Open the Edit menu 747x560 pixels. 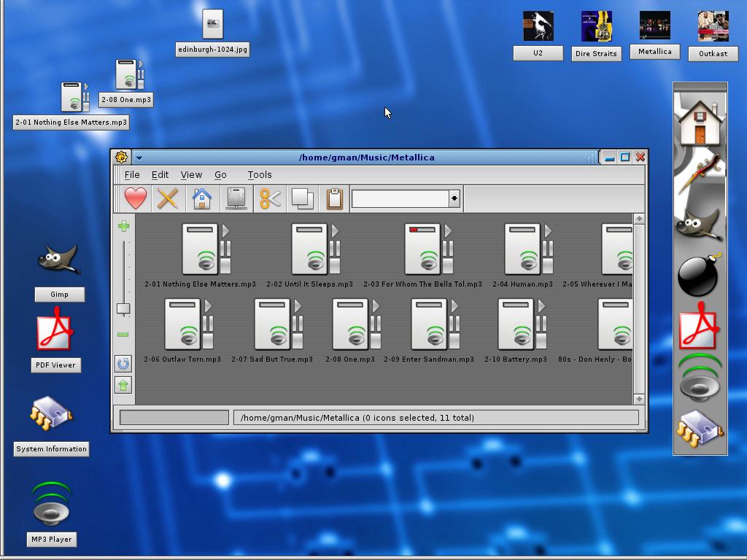point(160,175)
